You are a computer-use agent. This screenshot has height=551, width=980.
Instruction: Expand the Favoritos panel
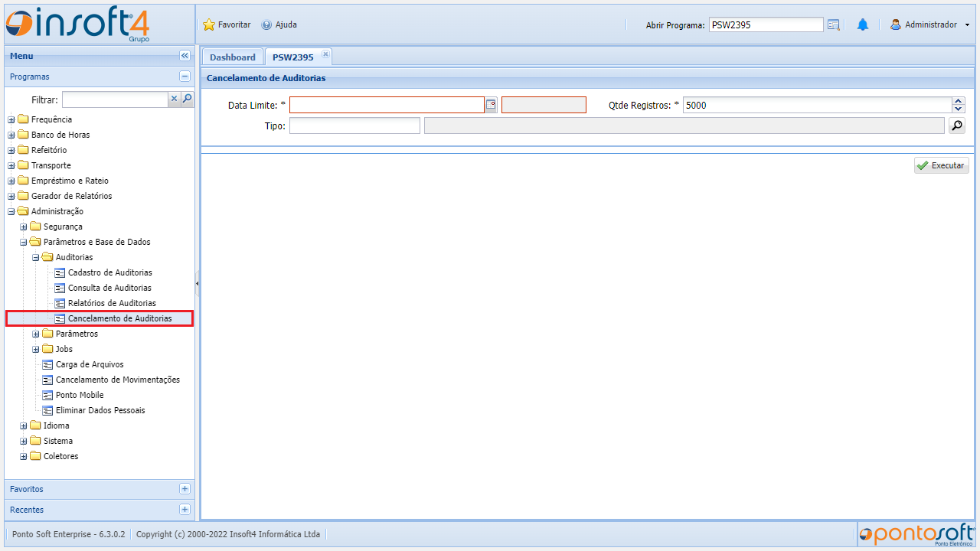click(x=185, y=489)
